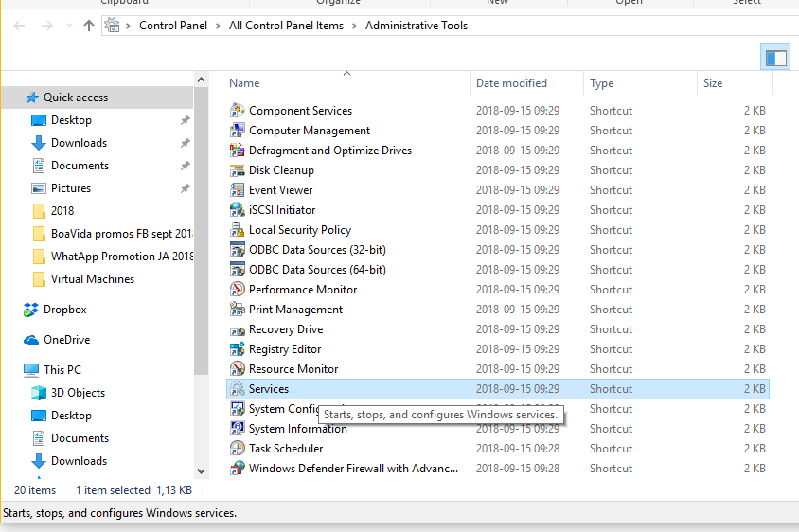The height and width of the screenshot is (532, 799).
Task: Click navigation pane scroll up arrow
Action: 202,80
